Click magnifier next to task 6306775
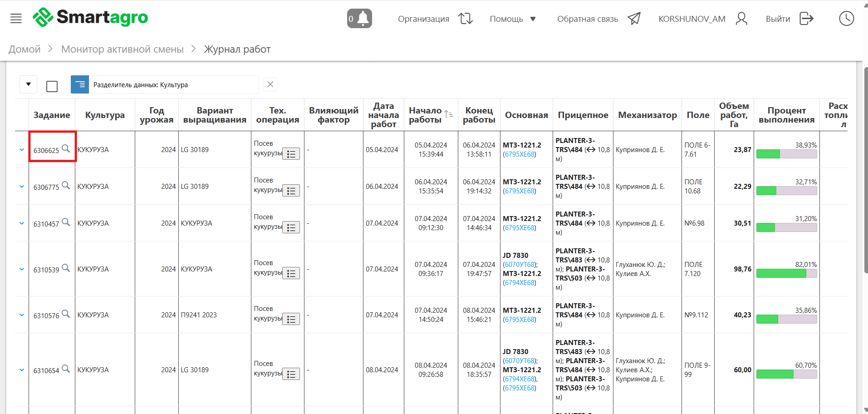868x414 pixels. tap(66, 185)
